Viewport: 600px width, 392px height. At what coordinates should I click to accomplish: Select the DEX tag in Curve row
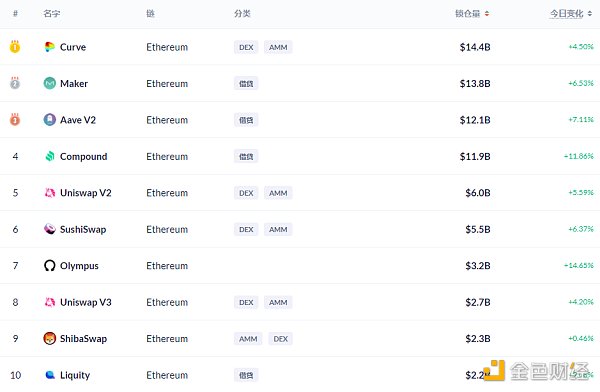[246, 47]
